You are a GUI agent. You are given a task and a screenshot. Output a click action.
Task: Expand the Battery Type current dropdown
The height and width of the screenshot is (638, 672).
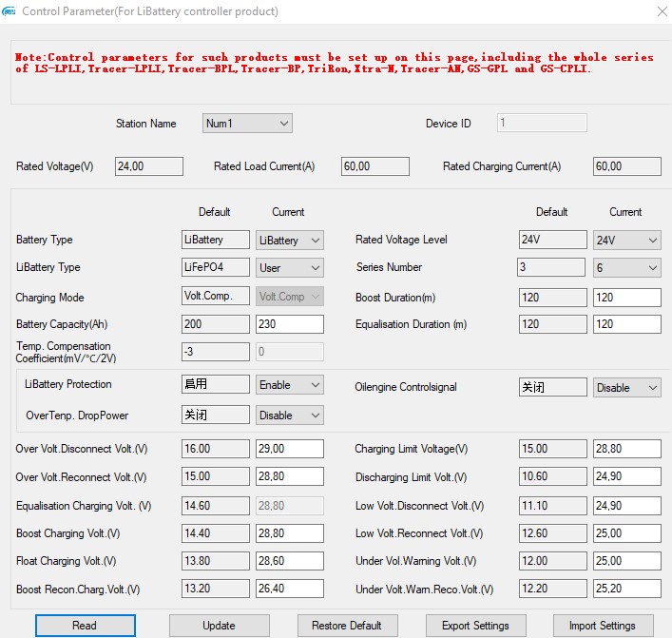(290, 241)
